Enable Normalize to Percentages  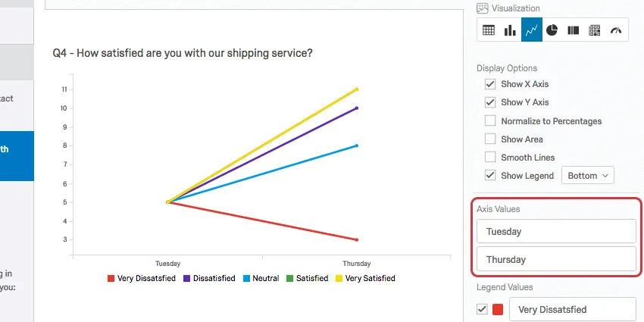(x=490, y=121)
